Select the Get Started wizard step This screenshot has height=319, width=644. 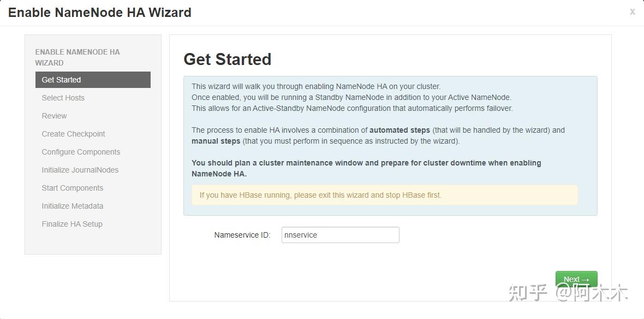(x=93, y=80)
